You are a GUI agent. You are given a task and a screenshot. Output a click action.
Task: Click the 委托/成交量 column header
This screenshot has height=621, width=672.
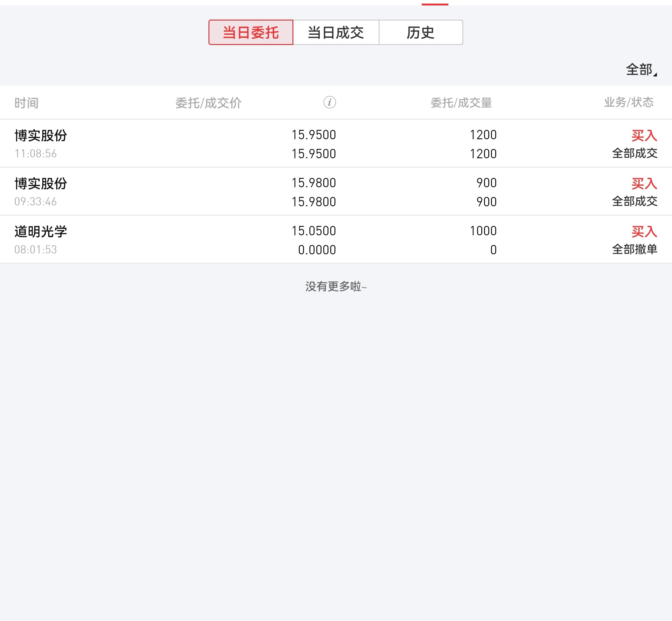coord(461,103)
